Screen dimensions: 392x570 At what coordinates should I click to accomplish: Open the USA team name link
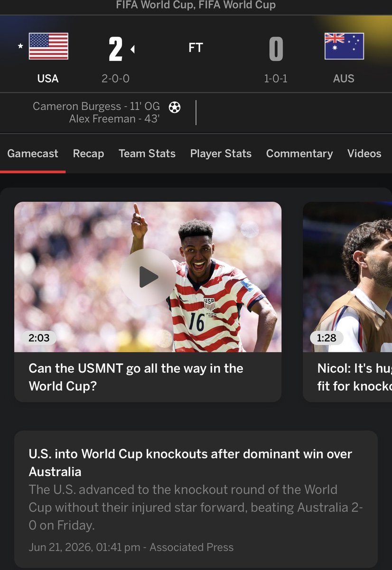coord(48,78)
